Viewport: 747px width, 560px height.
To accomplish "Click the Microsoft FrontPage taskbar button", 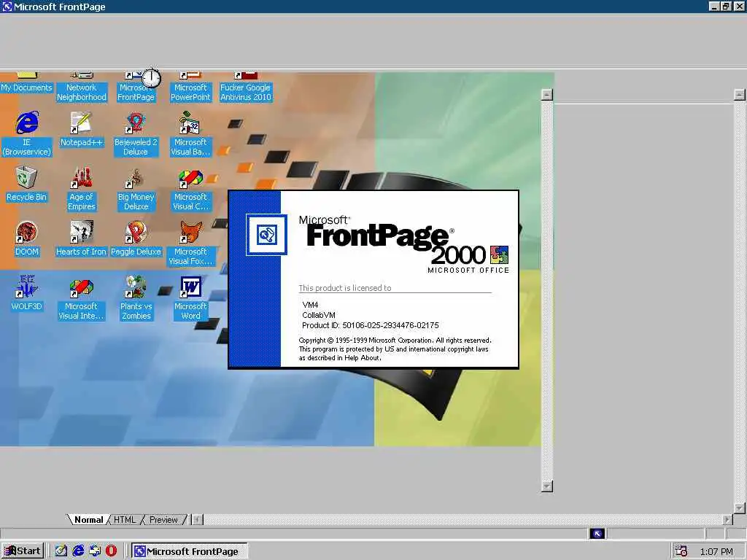I will 190,551.
